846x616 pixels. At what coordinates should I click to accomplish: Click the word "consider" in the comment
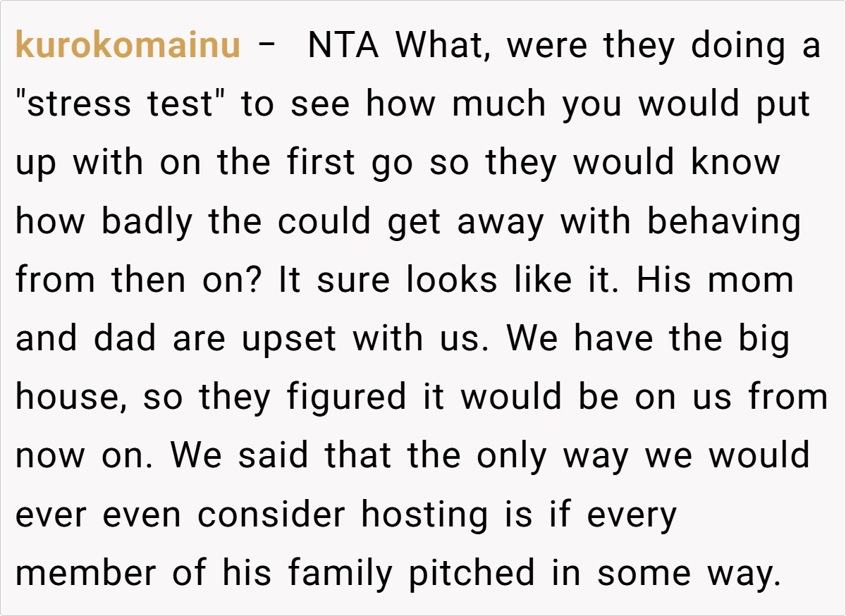coord(272,515)
